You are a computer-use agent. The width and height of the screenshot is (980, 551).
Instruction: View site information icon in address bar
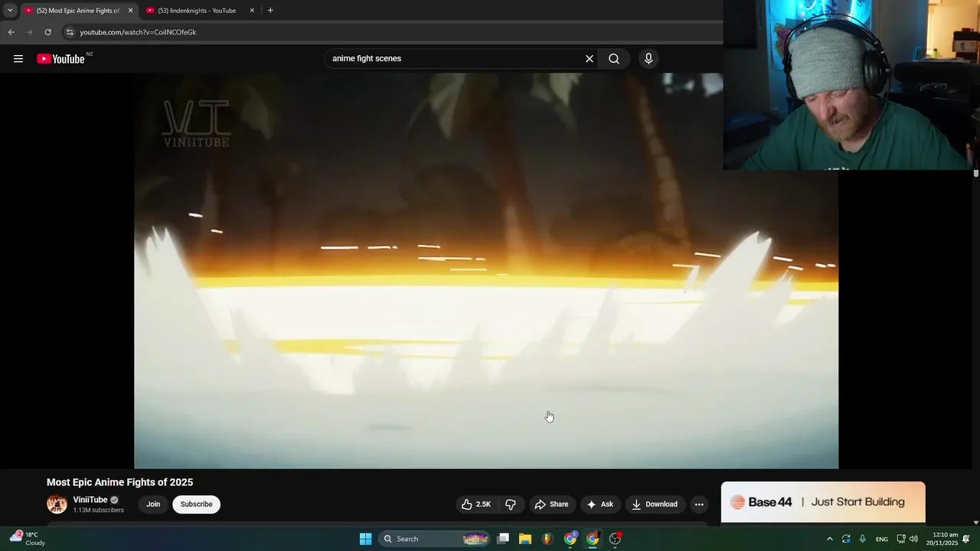(70, 32)
